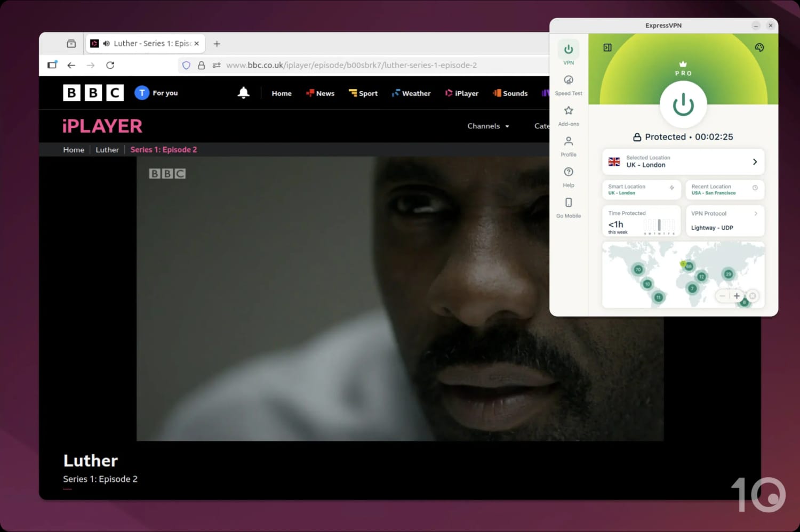The height and width of the screenshot is (532, 800).
Task: Zoom out on the ExpressVPN server map
Action: point(723,296)
